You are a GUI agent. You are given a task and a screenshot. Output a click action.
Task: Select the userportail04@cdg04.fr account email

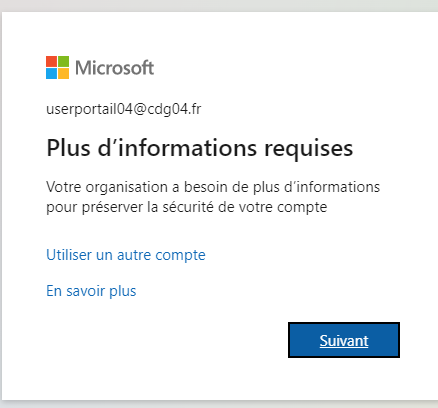pos(124,109)
